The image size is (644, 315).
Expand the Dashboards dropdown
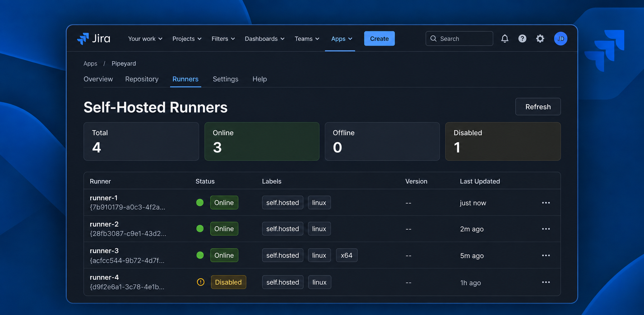point(265,39)
